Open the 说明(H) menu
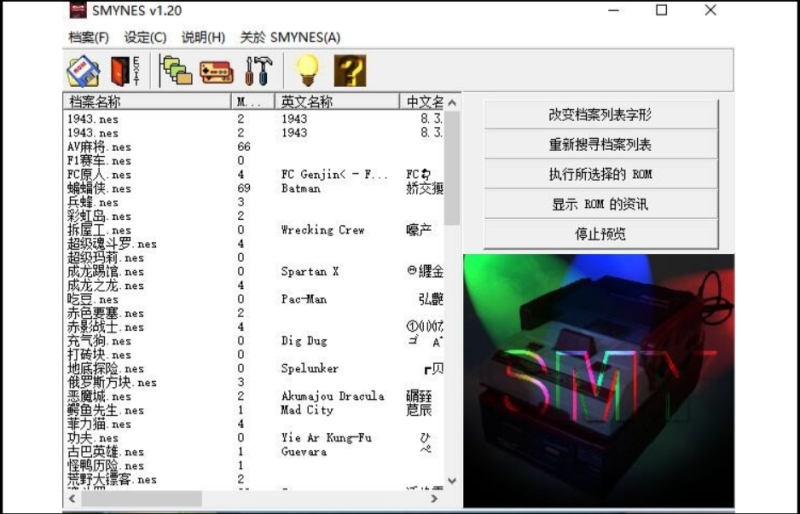Viewport: 800px width, 514px height. (x=204, y=37)
